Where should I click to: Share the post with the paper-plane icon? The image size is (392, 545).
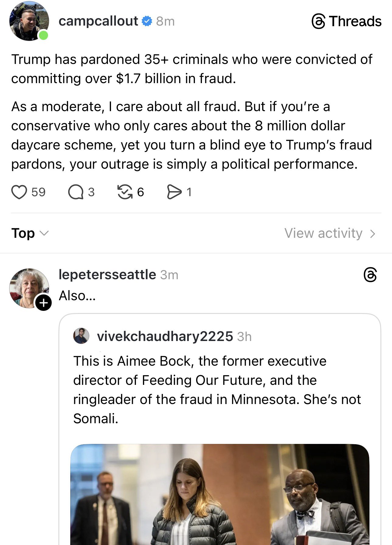pos(174,192)
